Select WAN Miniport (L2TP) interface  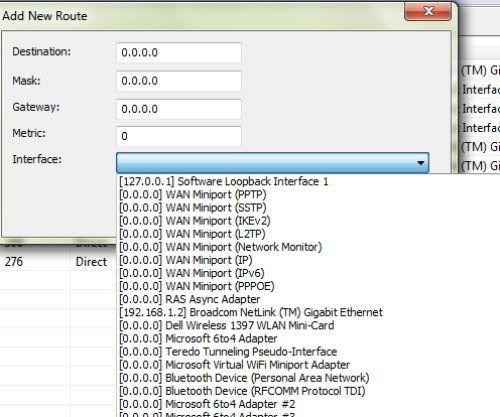click(x=192, y=234)
